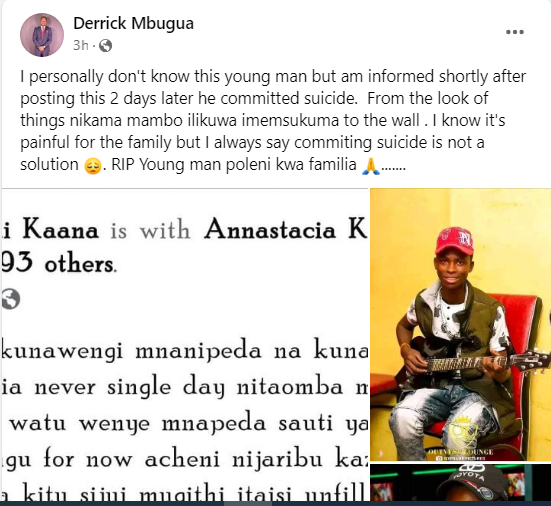Open the guitar player photo
This screenshot has height=506, width=551.
(x=461, y=324)
